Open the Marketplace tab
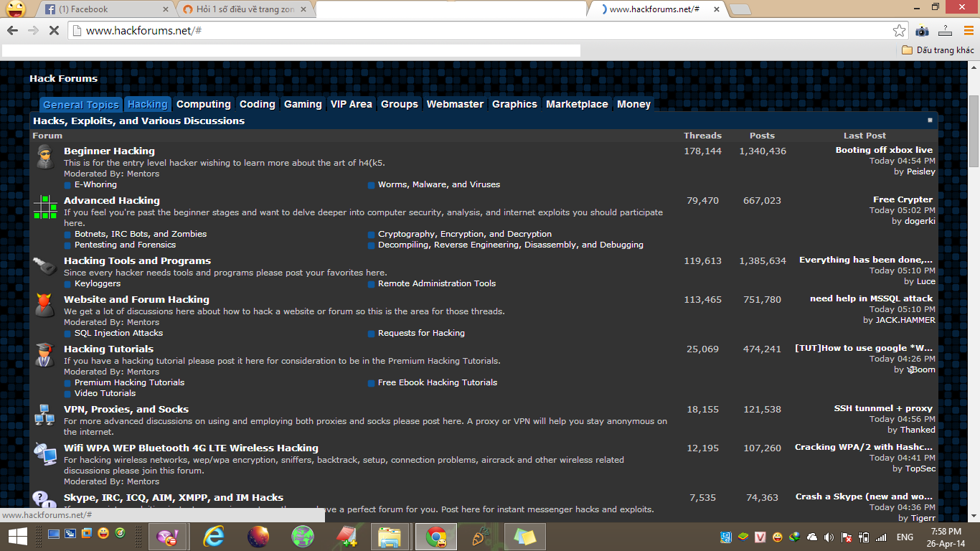Image resolution: width=980 pixels, height=551 pixels. tap(577, 104)
